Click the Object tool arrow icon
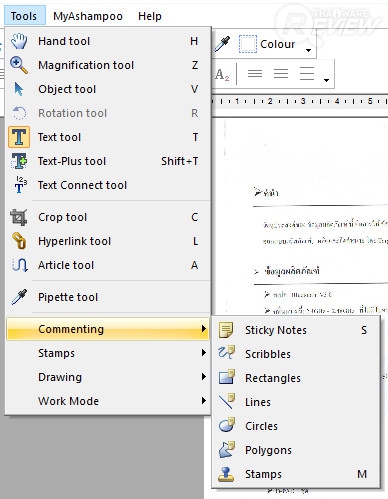388x499 pixels. tap(19, 89)
